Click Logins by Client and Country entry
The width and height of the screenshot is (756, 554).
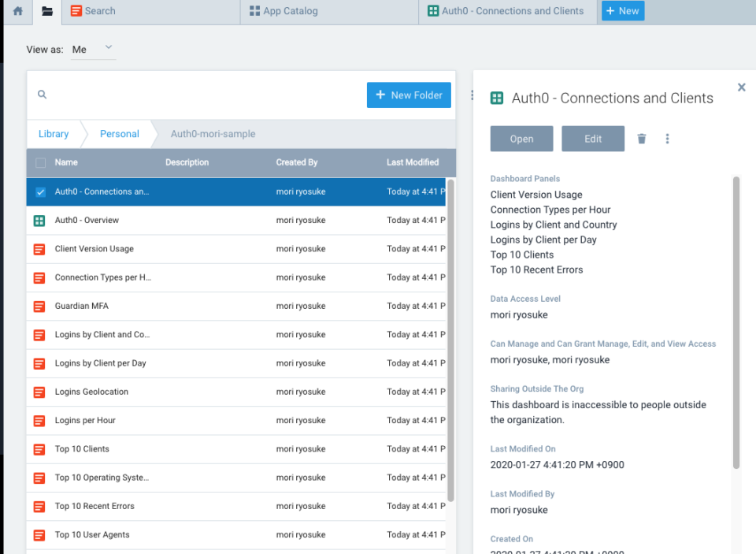tap(554, 225)
